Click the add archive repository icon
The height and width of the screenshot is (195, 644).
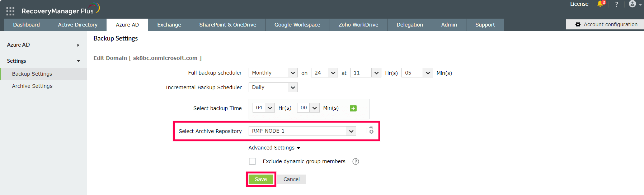[370, 130]
